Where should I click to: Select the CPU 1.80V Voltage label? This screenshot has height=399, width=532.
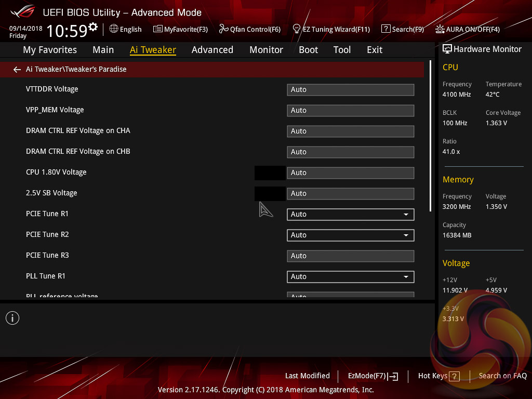pyautogui.click(x=56, y=172)
